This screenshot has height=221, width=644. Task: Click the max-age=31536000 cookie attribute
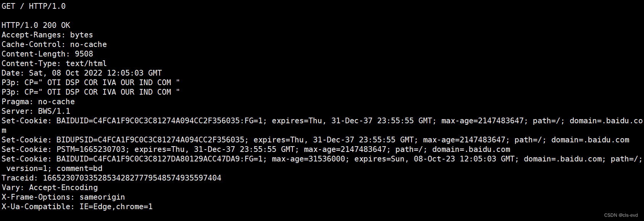point(308,159)
